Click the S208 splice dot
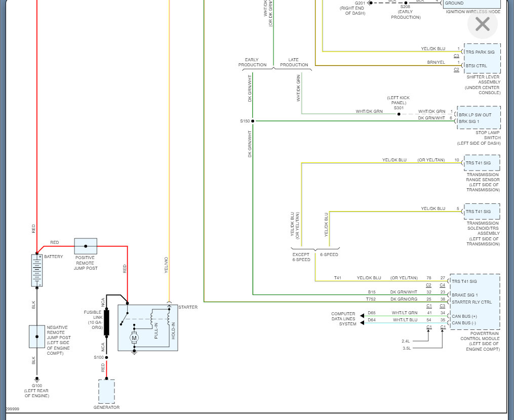Viewport: 514px width, 420px height. coord(406,3)
